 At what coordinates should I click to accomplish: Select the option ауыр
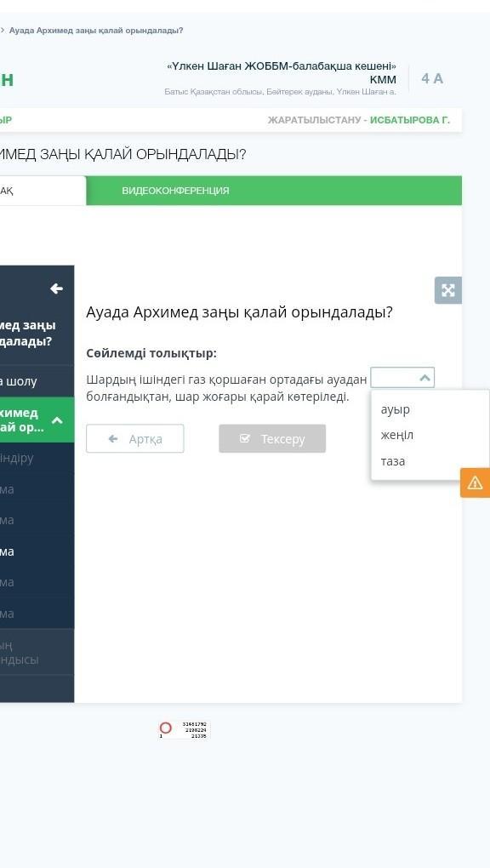pos(396,409)
